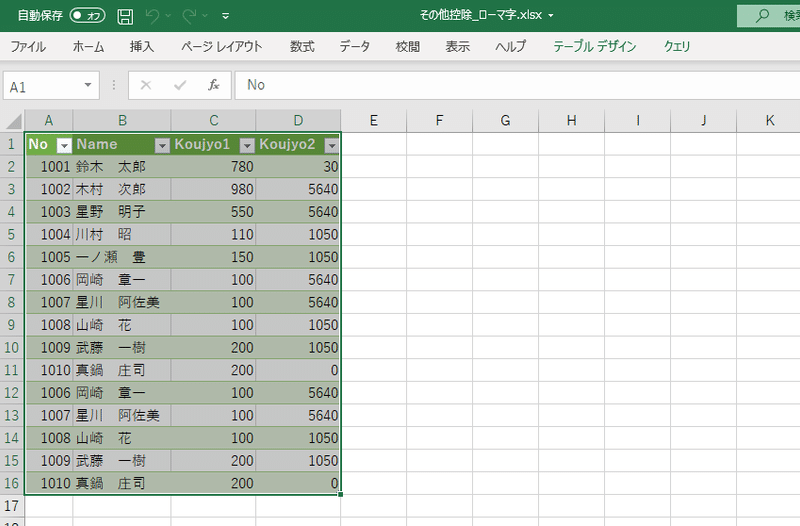The height and width of the screenshot is (526, 800).
Task: Click cell with name 鈴木 太郎
Action: pyautogui.click(x=122, y=167)
